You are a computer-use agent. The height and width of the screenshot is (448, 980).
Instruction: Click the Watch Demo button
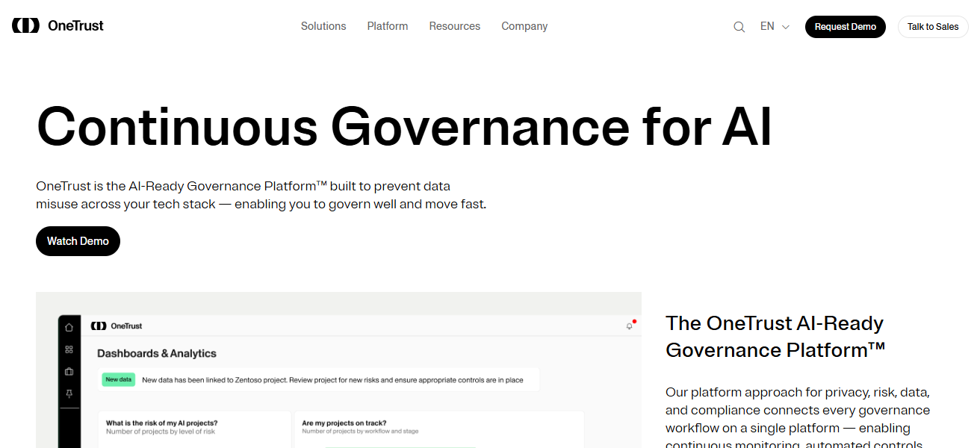78,241
